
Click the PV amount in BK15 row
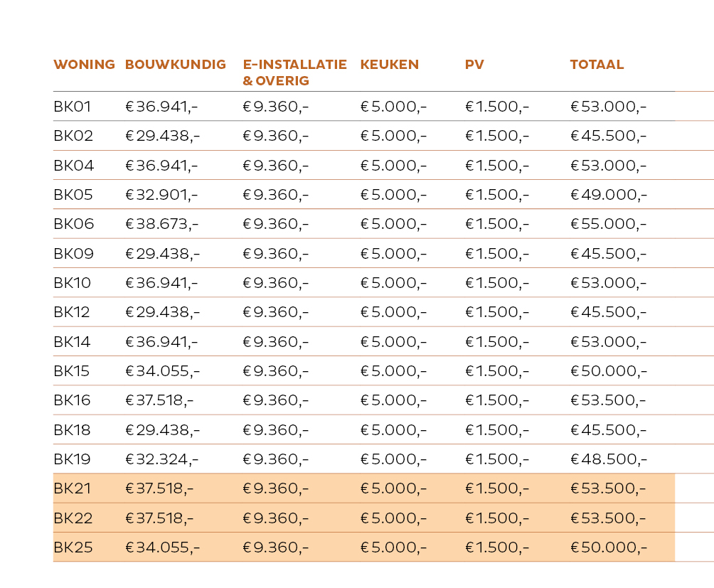(497, 371)
